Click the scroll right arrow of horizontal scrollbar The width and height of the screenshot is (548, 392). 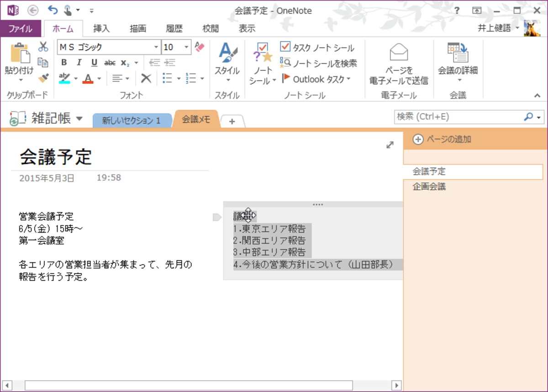397,385
